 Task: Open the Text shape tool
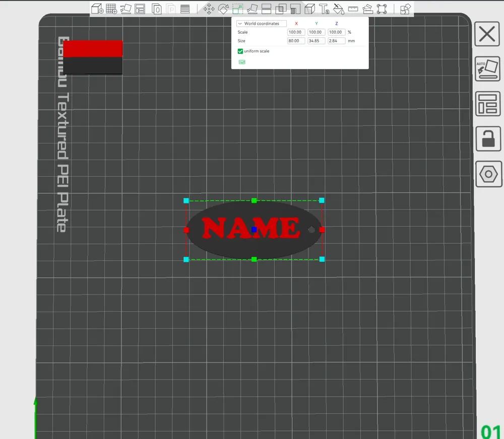tap(324, 9)
